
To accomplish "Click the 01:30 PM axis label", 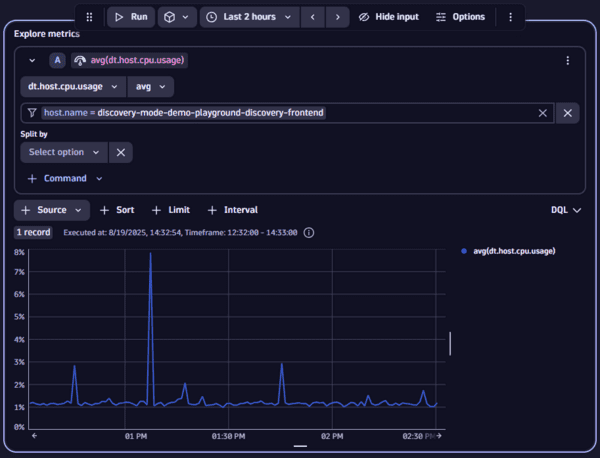I will click(x=228, y=436).
